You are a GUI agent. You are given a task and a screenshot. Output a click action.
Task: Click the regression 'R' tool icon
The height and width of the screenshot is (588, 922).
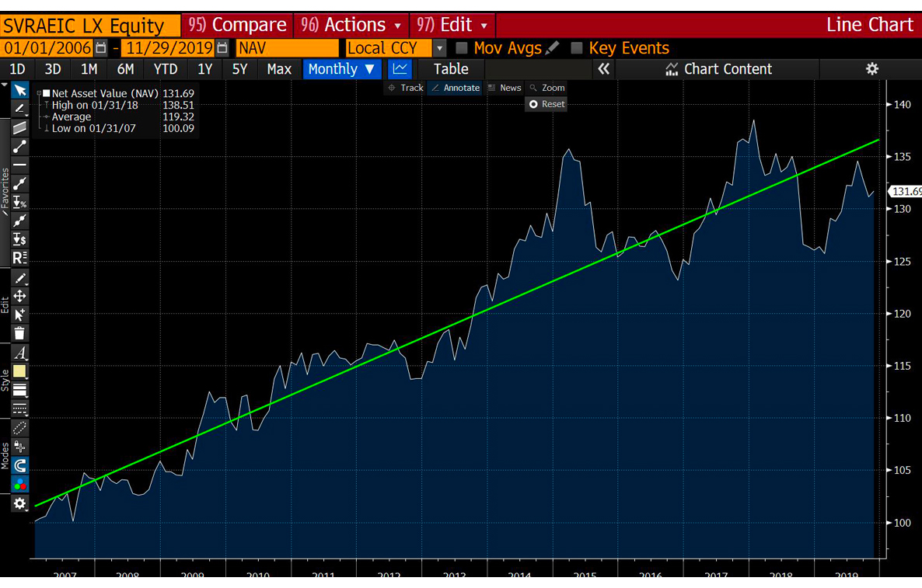coord(20,258)
